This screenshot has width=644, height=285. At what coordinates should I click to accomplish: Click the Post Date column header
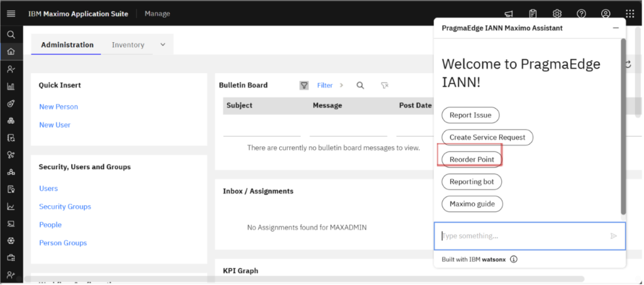click(x=415, y=105)
